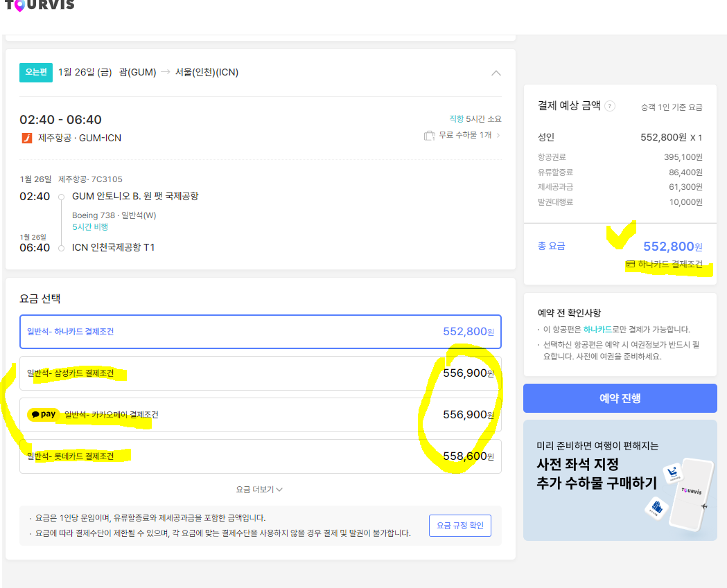Click the 하나카드 link in 예약 전 확인사항
This screenshot has height=588, width=727.
point(597,330)
